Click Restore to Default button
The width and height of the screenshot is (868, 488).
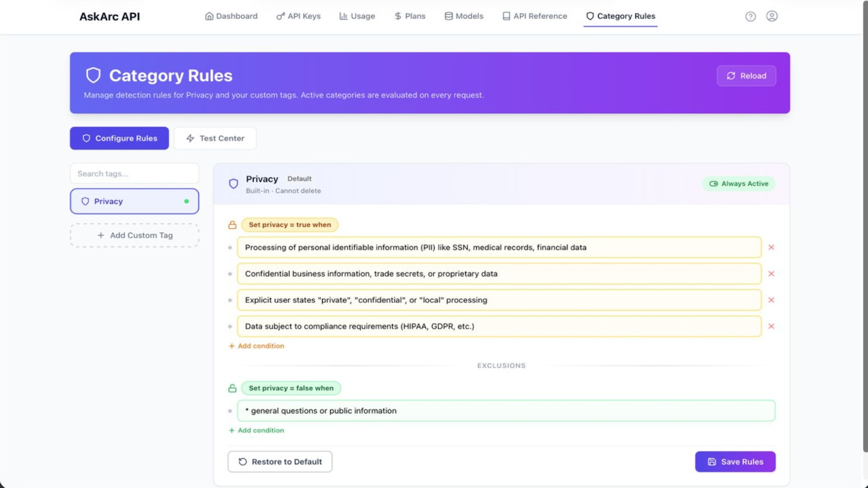[280, 462]
